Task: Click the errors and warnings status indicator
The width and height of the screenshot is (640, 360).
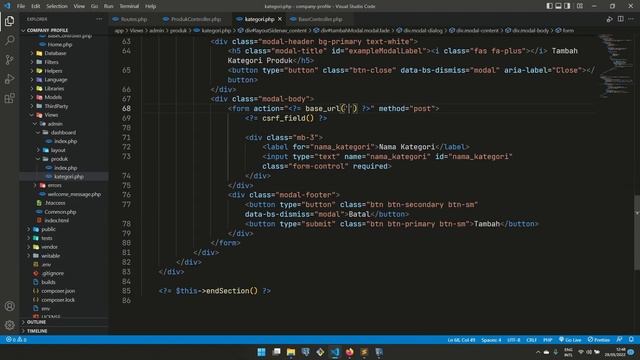Action: click(16, 340)
